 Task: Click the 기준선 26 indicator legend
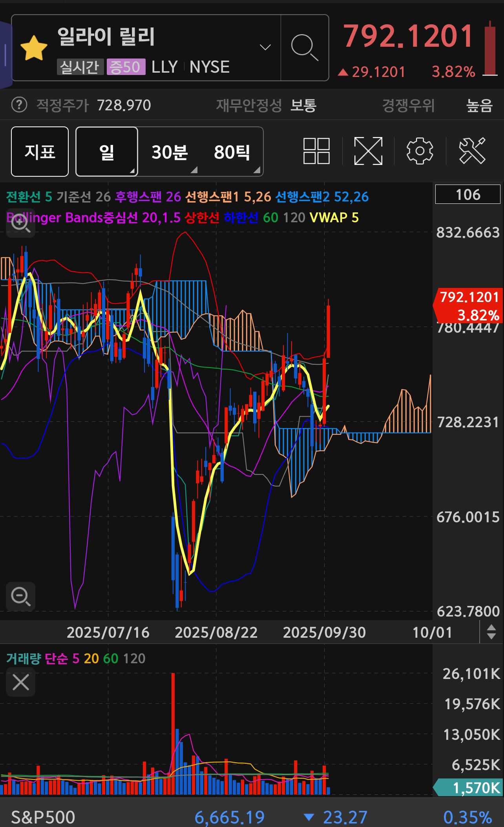[84, 197]
